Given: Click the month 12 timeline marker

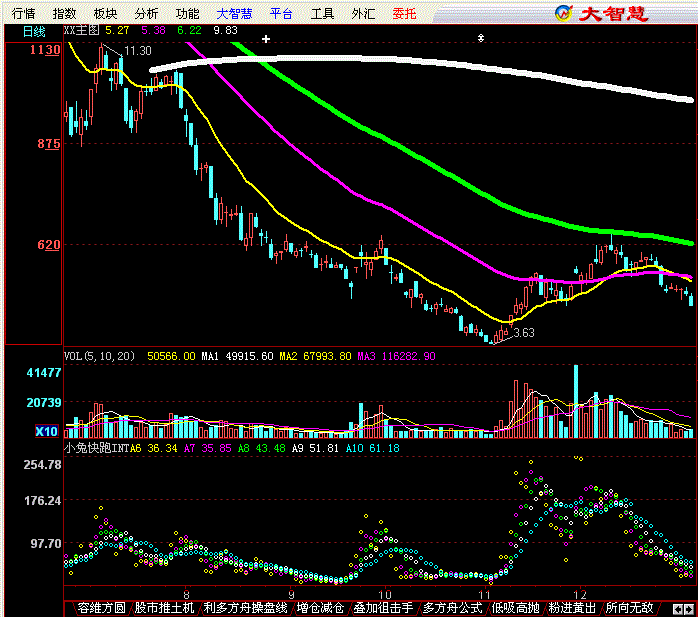Looking at the screenshot, I should click(580, 594).
